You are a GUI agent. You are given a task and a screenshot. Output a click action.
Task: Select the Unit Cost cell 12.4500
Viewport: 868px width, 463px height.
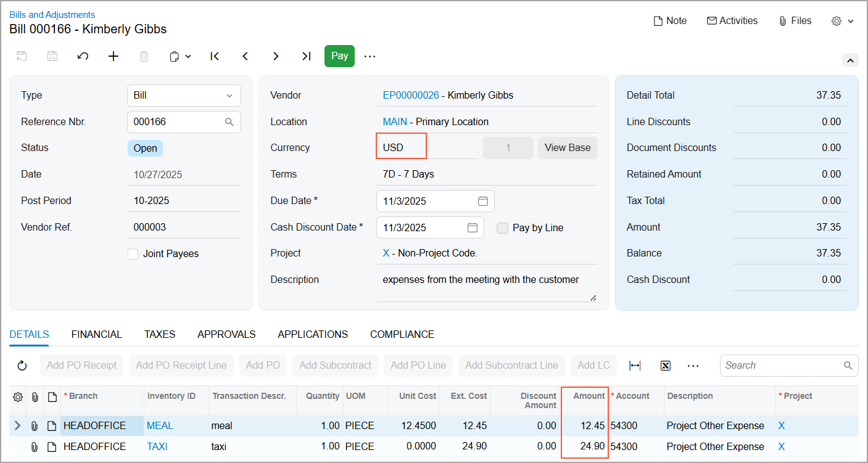pos(413,426)
